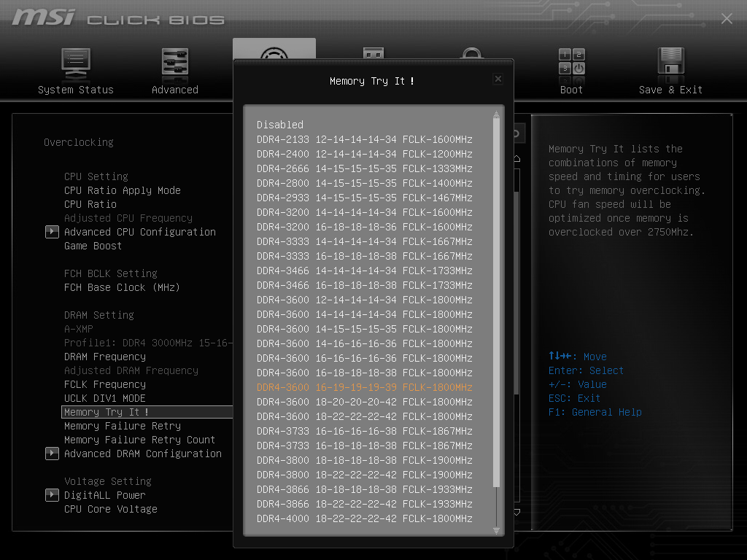The height and width of the screenshot is (560, 747).
Task: Open DigitALL Power submenu
Action: coord(105,495)
